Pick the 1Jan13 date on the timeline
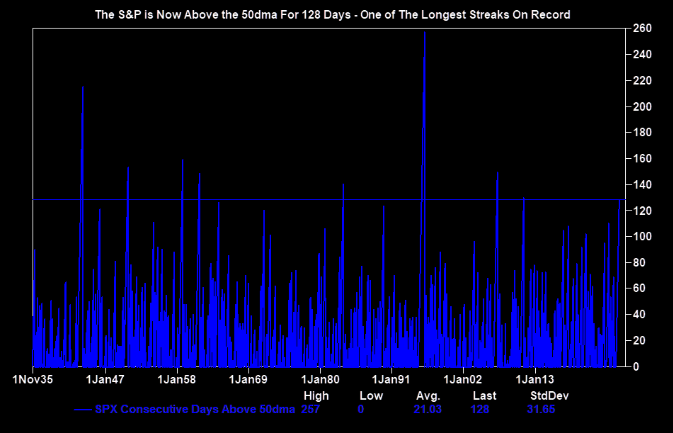 534,380
